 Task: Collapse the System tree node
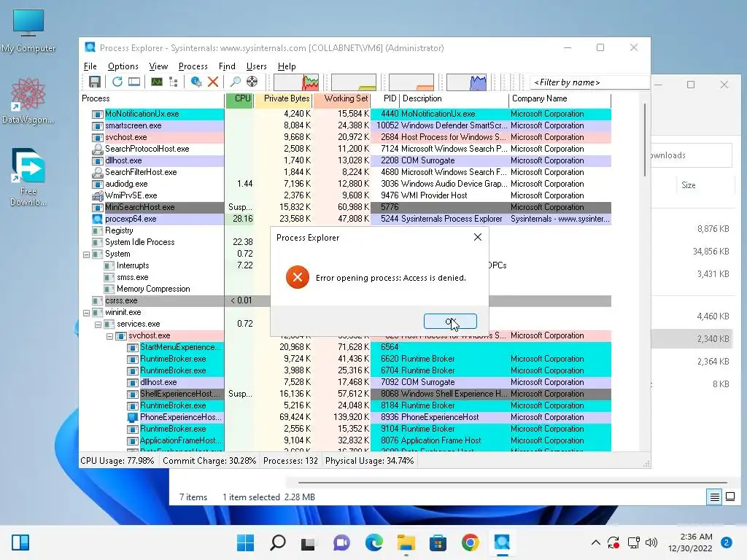[x=86, y=254]
